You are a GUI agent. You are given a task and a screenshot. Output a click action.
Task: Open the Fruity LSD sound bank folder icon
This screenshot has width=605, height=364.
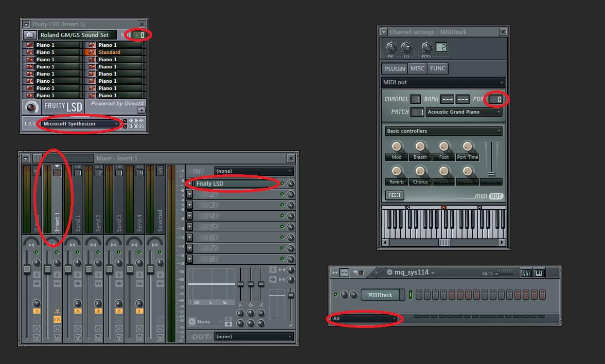29,35
